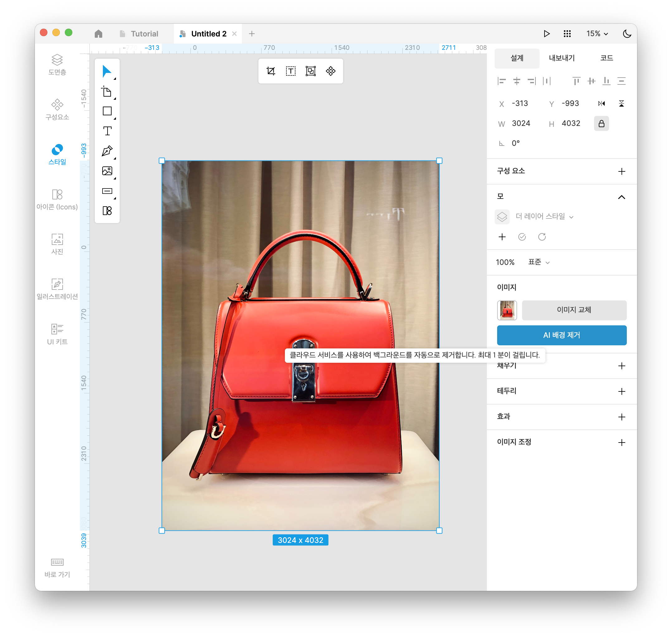Select the icon library tool in toolbar

pyautogui.click(x=107, y=211)
